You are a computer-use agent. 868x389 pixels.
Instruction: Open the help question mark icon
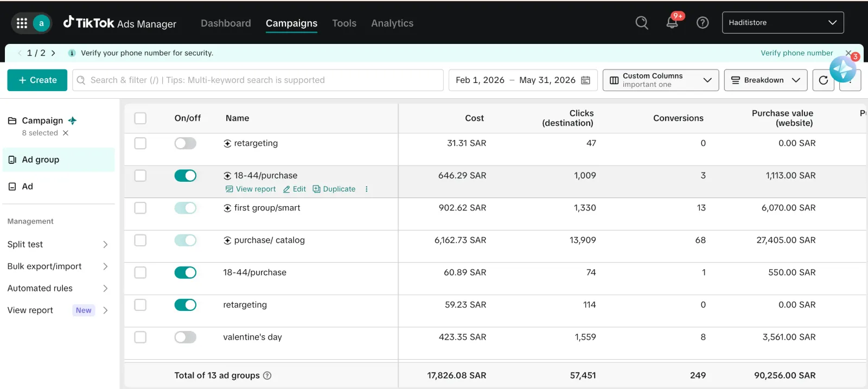point(703,23)
